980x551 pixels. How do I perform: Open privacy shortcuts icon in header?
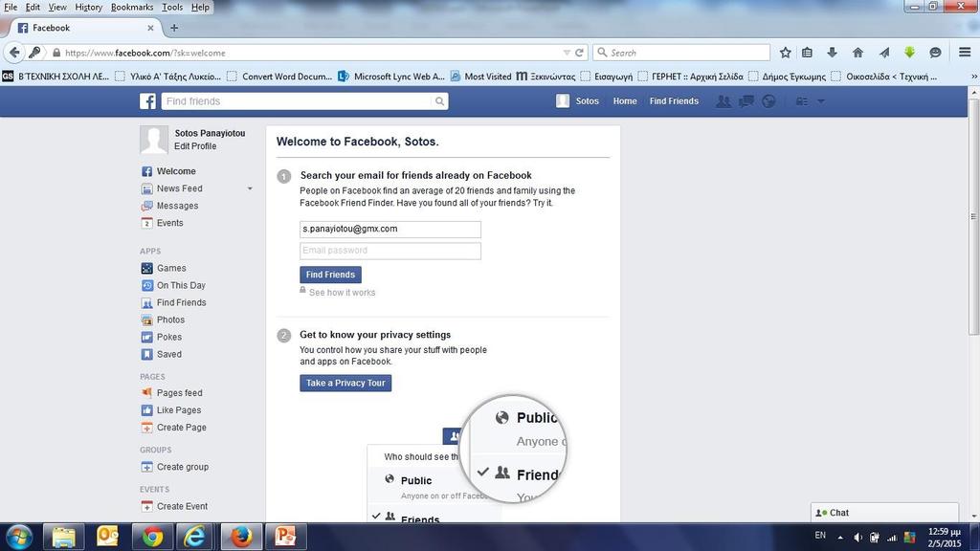click(x=802, y=101)
